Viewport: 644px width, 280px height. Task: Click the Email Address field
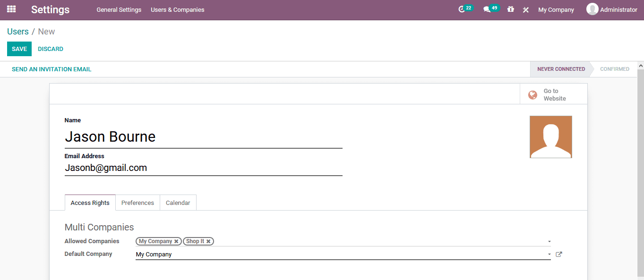coord(204,168)
